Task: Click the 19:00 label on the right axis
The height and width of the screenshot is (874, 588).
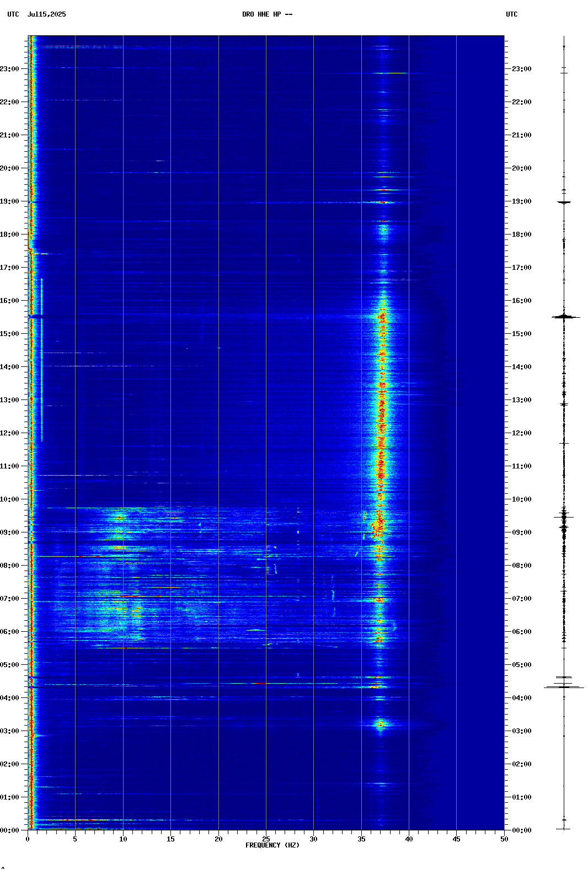Action: [522, 201]
